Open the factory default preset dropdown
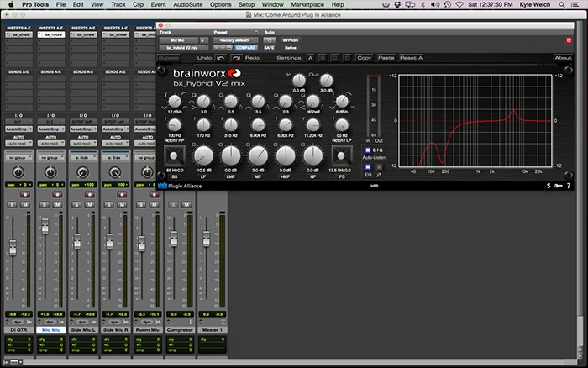588x368 pixels. pyautogui.click(x=236, y=40)
